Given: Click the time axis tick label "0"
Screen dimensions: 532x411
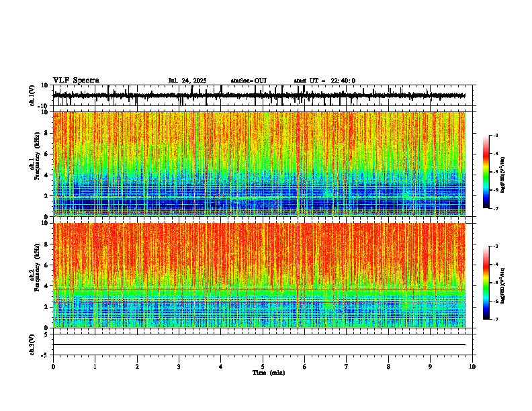Looking at the screenshot, I should (53, 367).
